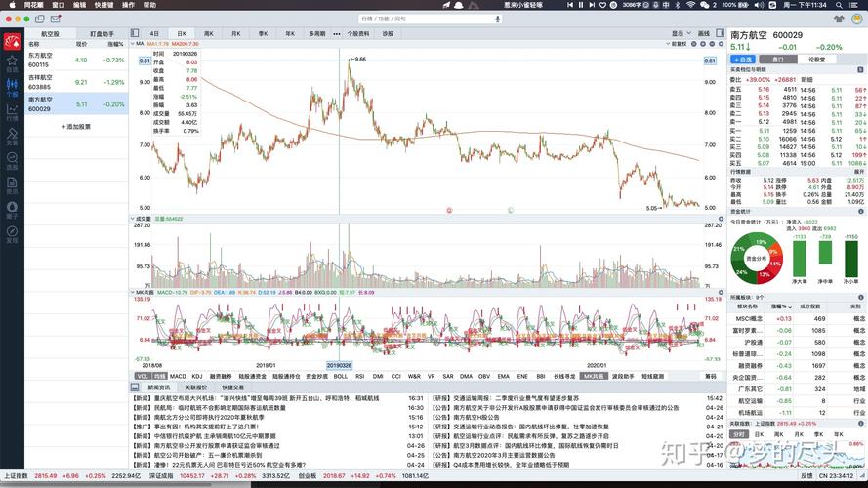This screenshot has width=868, height=488.
Task: Open the 前复权 adjustment dropdown
Action: point(676,44)
